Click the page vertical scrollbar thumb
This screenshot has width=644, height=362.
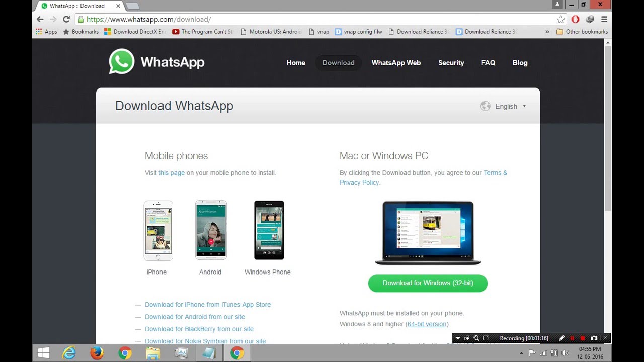click(608, 129)
